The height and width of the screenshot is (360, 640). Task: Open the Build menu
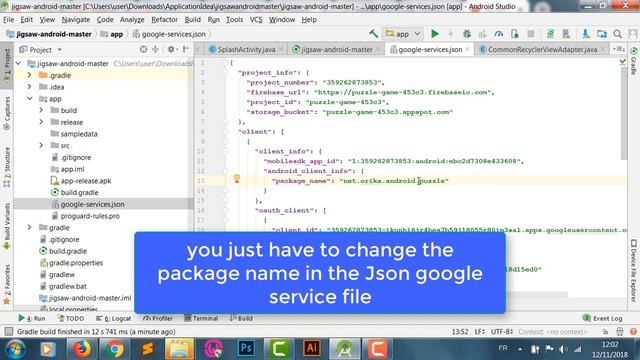pyautogui.click(x=192, y=20)
